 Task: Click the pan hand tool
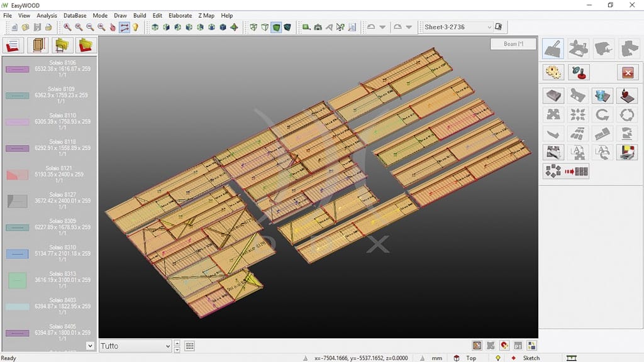[x=113, y=27]
